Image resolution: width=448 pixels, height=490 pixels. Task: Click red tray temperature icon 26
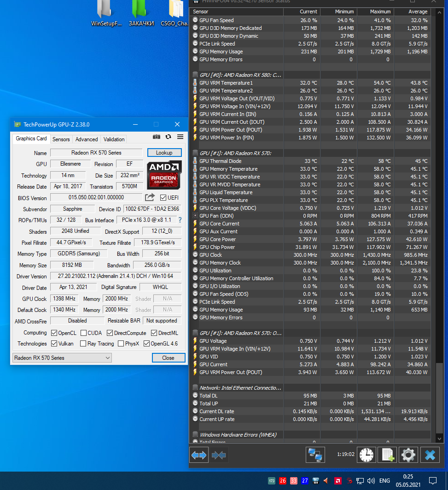pos(283,481)
